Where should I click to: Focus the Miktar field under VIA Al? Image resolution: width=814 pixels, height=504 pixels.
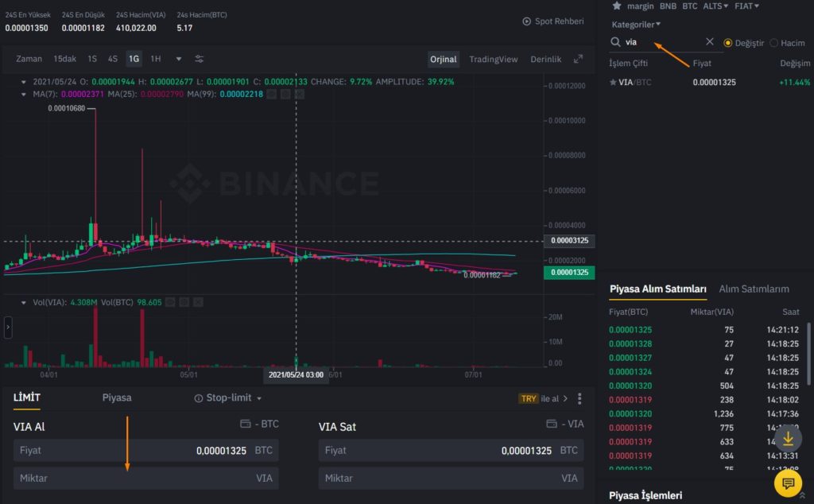(x=146, y=478)
